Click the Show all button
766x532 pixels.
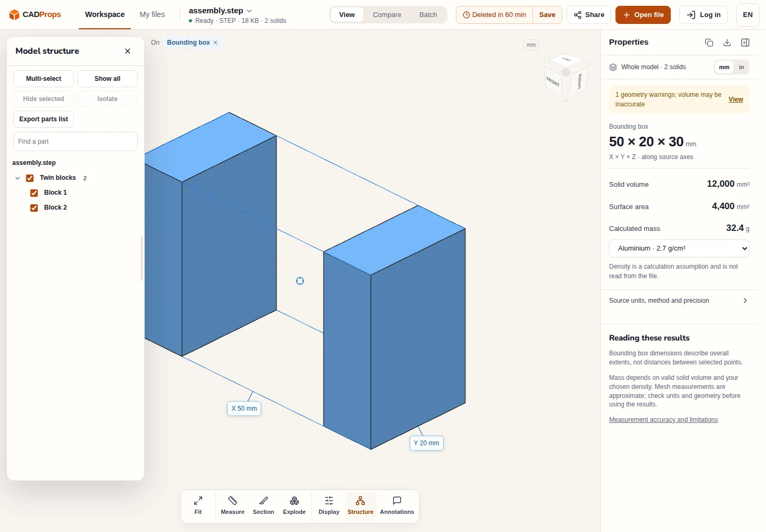[x=107, y=79]
